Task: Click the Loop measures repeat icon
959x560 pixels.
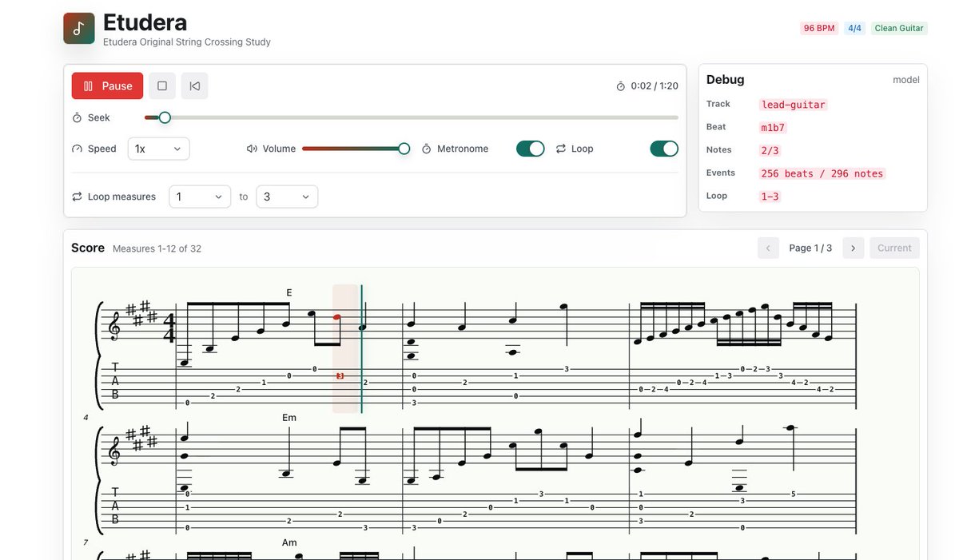Action: pos(78,197)
